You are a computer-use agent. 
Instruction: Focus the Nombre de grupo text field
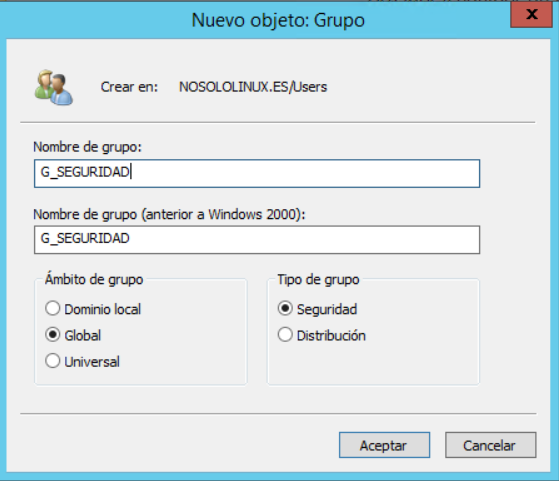pyautogui.click(x=257, y=173)
